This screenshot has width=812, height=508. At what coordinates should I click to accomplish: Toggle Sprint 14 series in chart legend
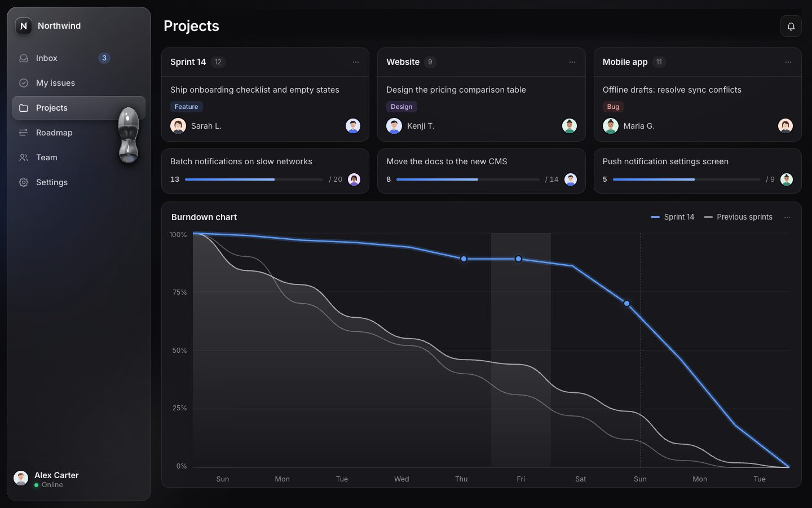(x=673, y=217)
